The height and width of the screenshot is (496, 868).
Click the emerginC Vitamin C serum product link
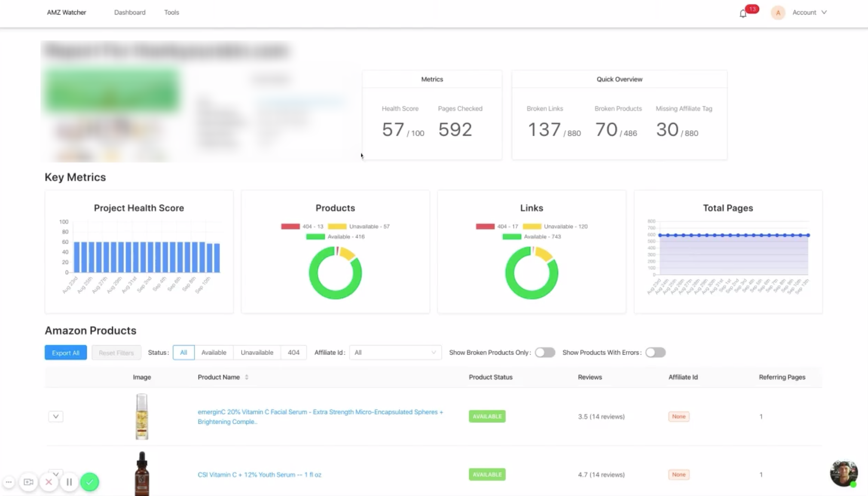coord(320,417)
